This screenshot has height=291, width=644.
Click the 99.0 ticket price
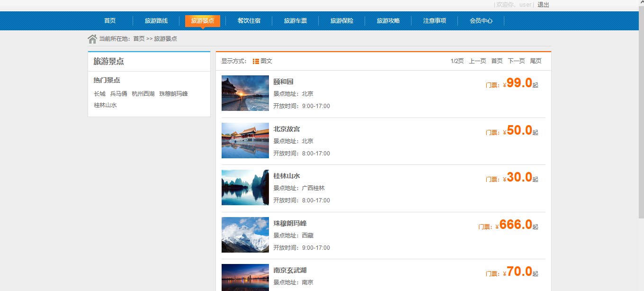click(519, 83)
